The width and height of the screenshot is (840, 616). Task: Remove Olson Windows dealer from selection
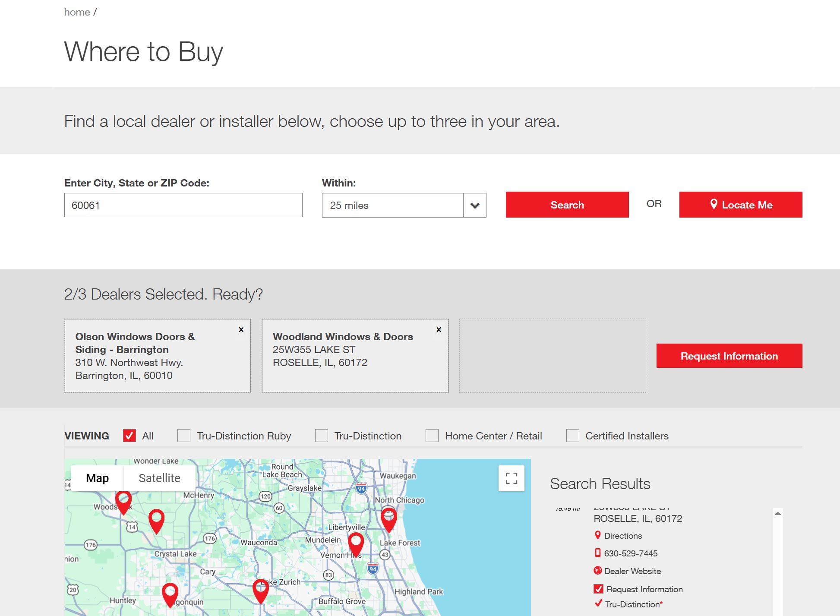241,330
